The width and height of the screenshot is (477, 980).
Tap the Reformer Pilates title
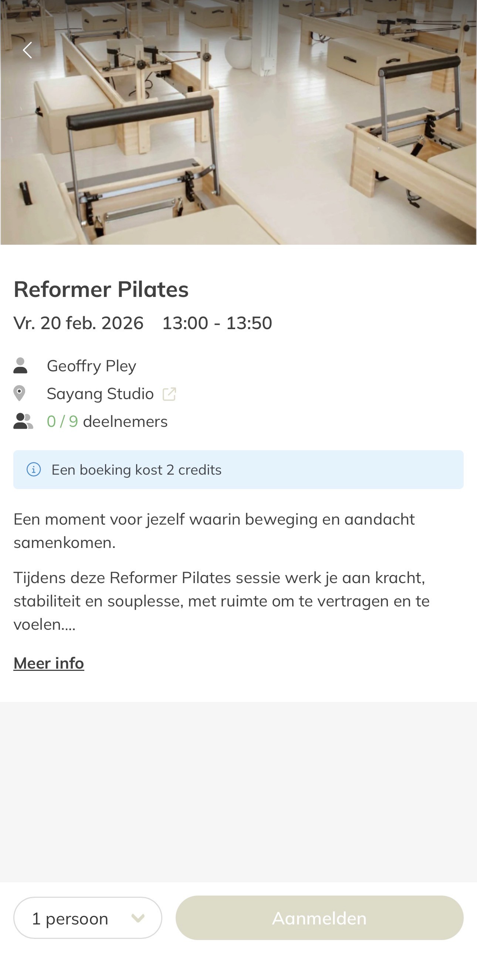(101, 289)
